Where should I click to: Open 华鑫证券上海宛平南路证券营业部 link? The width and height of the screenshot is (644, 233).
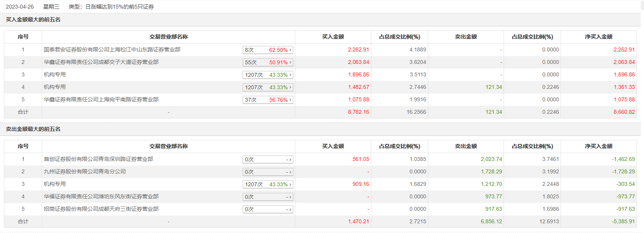tap(101, 100)
